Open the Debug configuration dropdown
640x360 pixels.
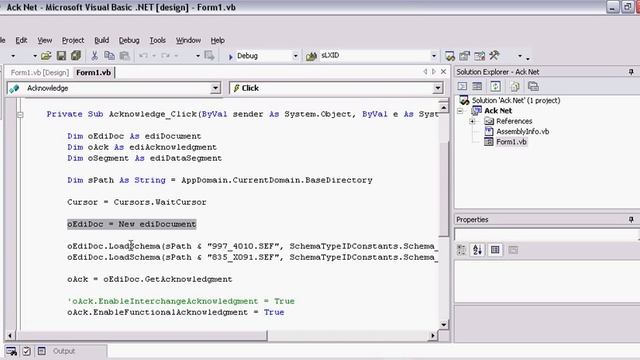pyautogui.click(x=295, y=56)
